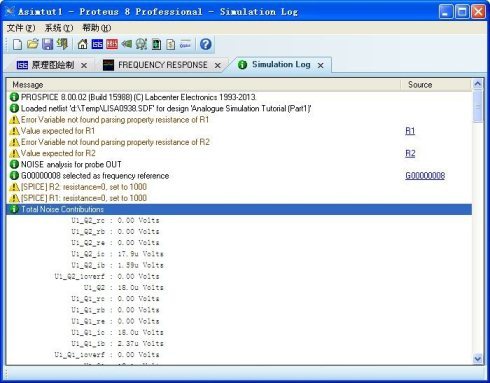Select the Total Noise Contributions row
This screenshot has width=490, height=383.
(x=239, y=209)
